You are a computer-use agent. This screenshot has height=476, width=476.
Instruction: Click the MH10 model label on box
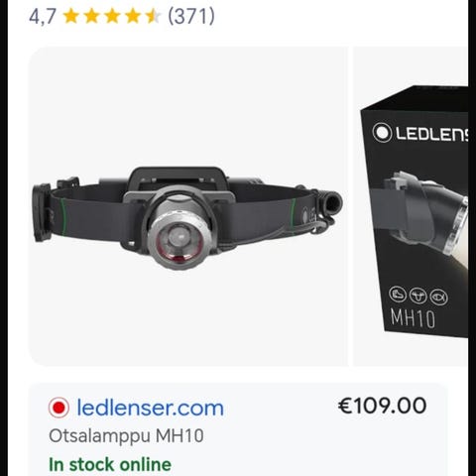click(413, 317)
